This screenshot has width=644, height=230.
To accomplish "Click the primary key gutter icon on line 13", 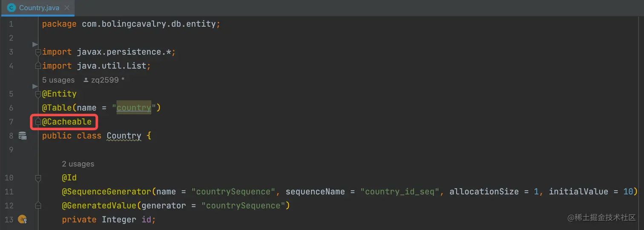I will 23,219.
